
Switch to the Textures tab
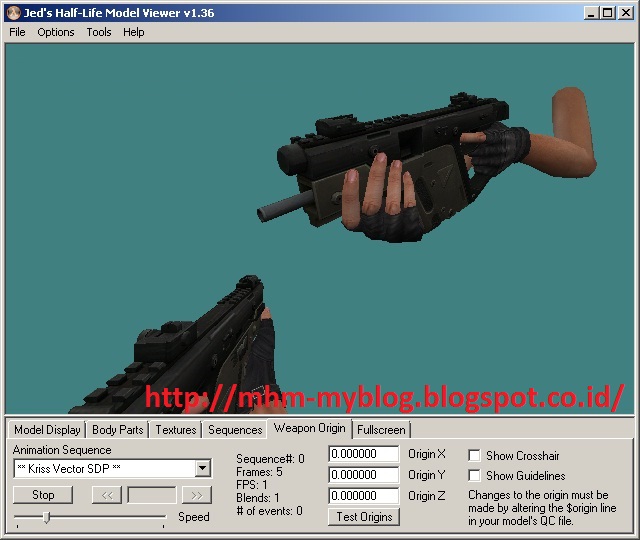point(176,430)
